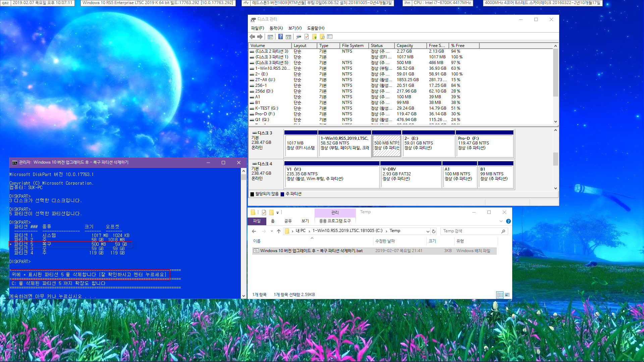Screen dimensions: 644x362
Task: Open Explorer quick access properties checkmark icon
Action: point(264,213)
